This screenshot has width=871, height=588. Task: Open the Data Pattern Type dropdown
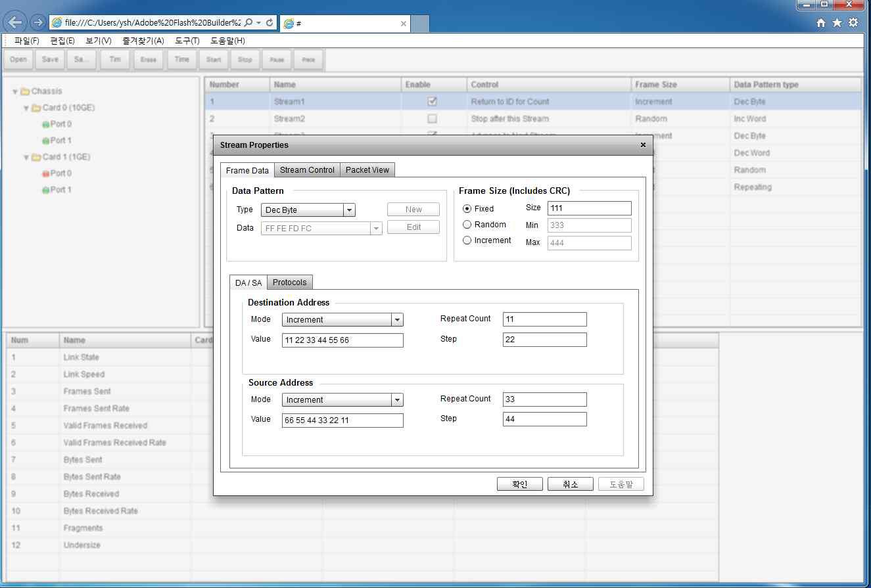pos(350,210)
